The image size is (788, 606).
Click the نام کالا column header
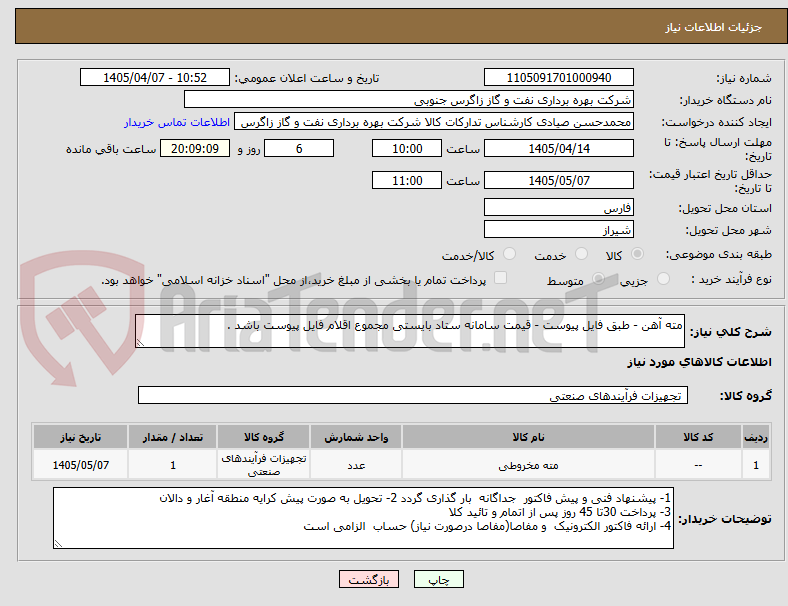(528, 437)
